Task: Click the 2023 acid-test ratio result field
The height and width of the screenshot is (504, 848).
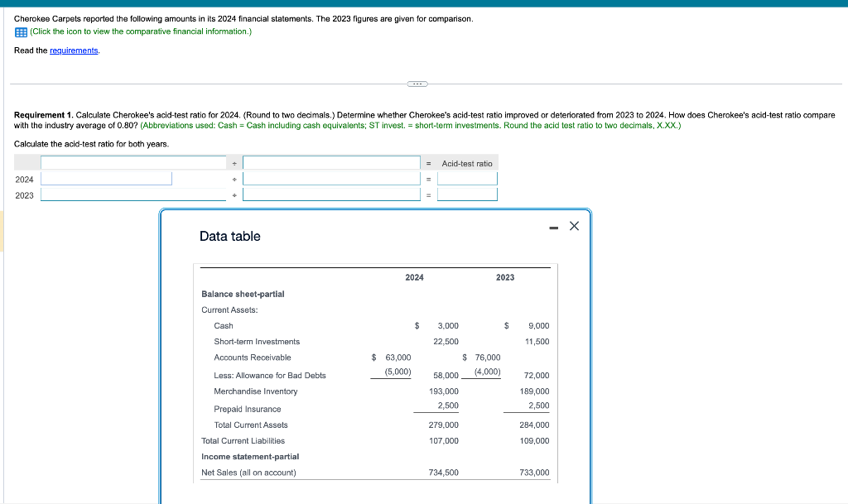Action: 467,194
